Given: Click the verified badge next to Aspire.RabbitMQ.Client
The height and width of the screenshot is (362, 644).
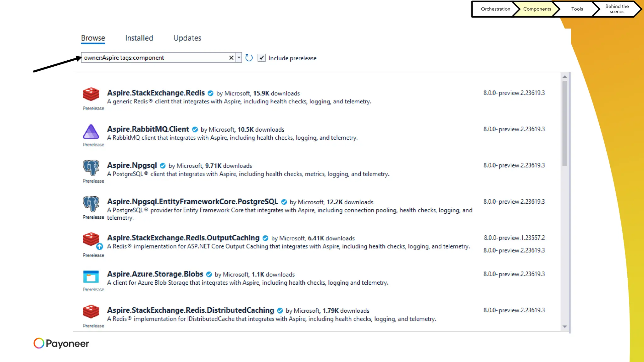Looking at the screenshot, I should coord(195,129).
